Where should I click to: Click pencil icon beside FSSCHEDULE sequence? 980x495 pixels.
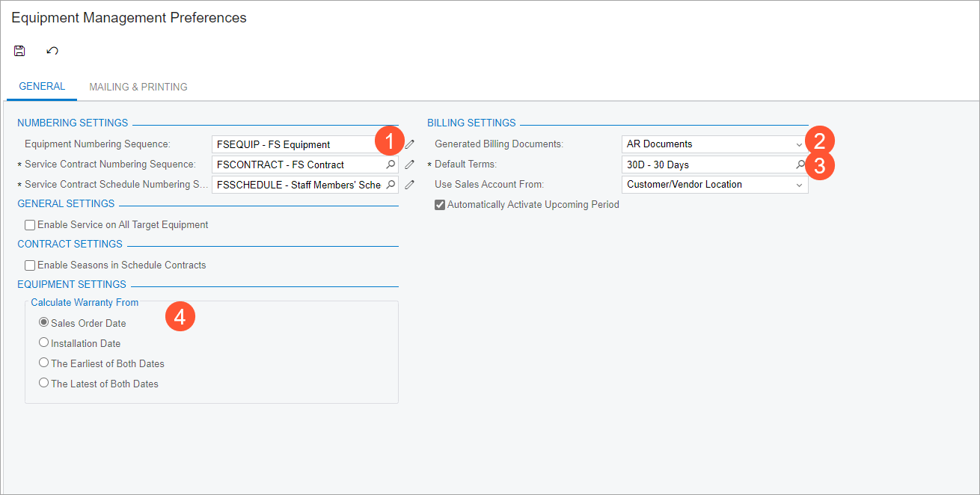(409, 185)
